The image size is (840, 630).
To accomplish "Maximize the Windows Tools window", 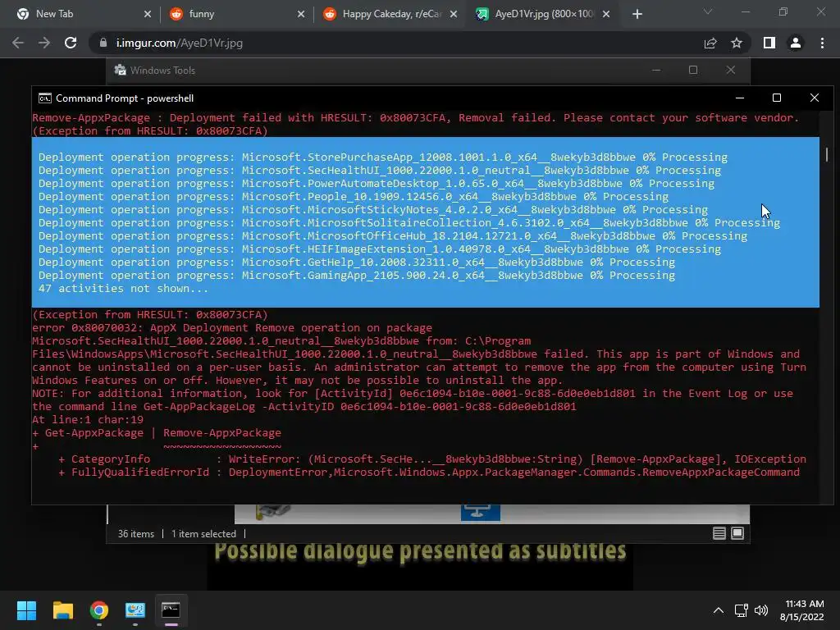I will 693,71.
